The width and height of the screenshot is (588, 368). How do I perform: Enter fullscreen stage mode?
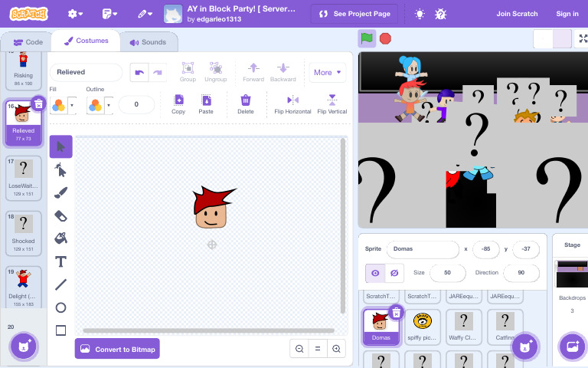pyautogui.click(x=583, y=38)
